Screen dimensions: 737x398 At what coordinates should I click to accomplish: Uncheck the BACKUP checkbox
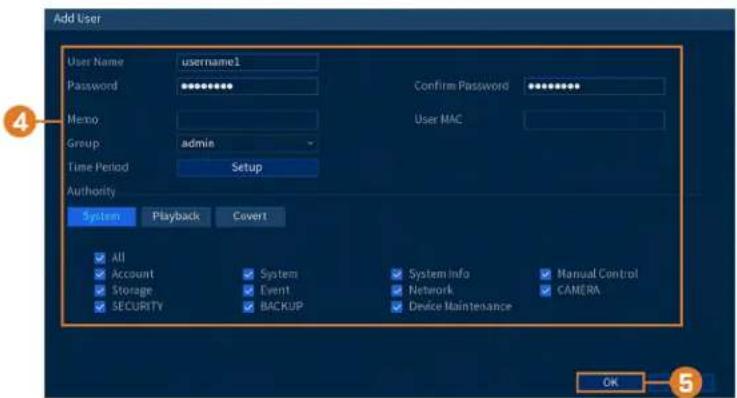tap(249, 307)
